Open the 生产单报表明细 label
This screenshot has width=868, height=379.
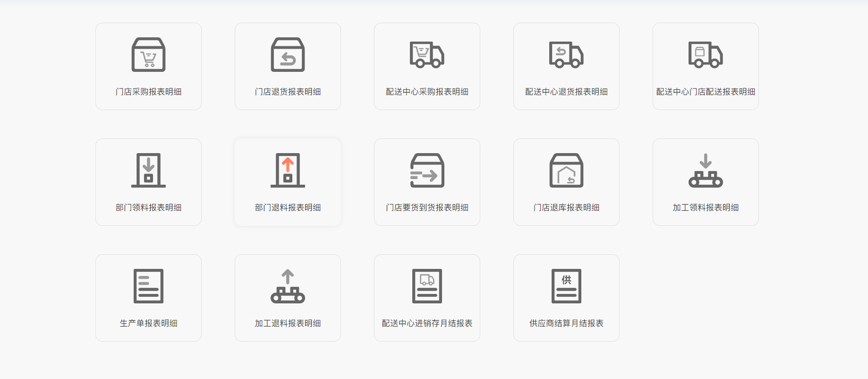coord(148,323)
